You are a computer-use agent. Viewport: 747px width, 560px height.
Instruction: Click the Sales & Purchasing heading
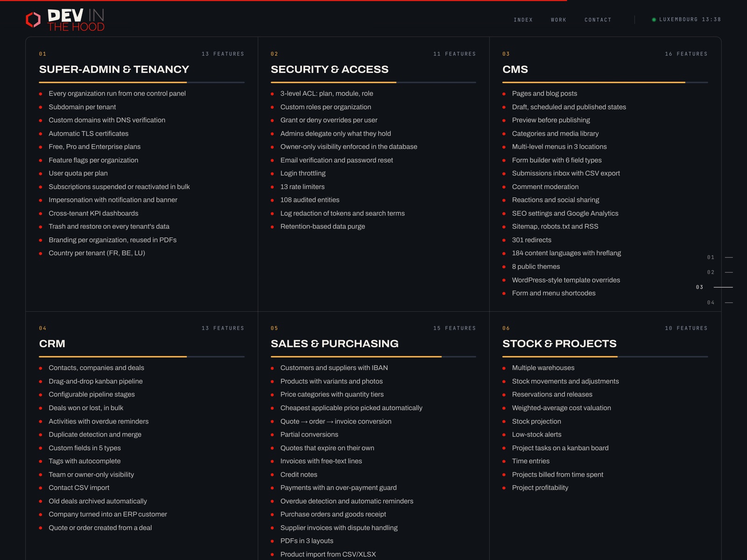coord(335,344)
